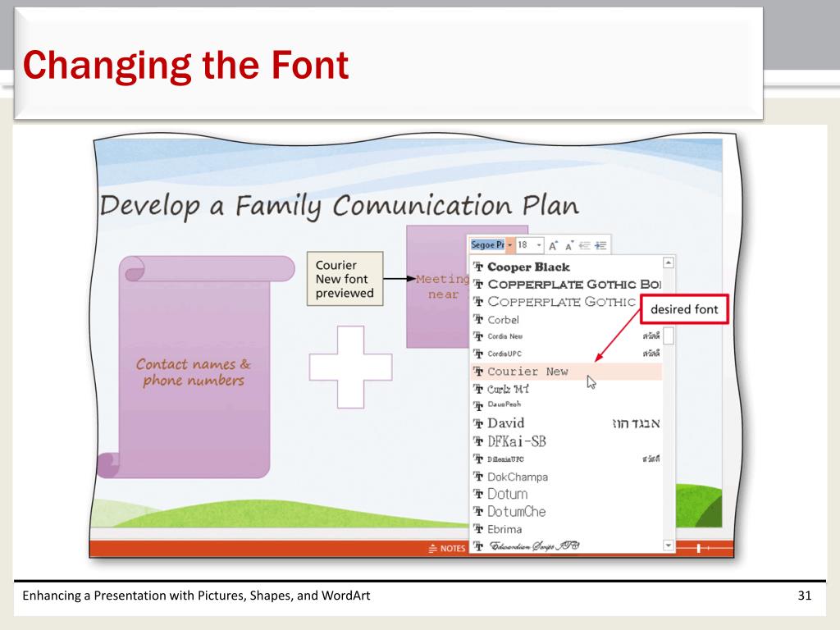The image size is (840, 630).
Task: Pick Copperplate Gothic Bold from the list
Action: coord(566,284)
